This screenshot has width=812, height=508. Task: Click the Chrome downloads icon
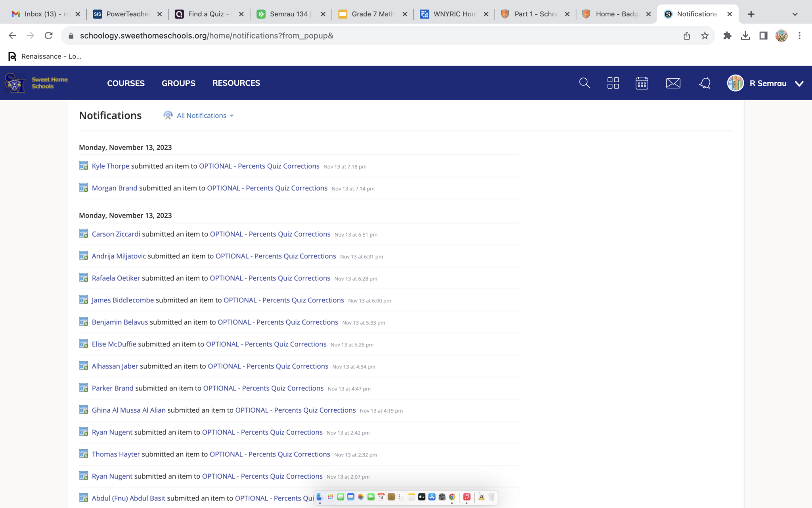pos(745,36)
